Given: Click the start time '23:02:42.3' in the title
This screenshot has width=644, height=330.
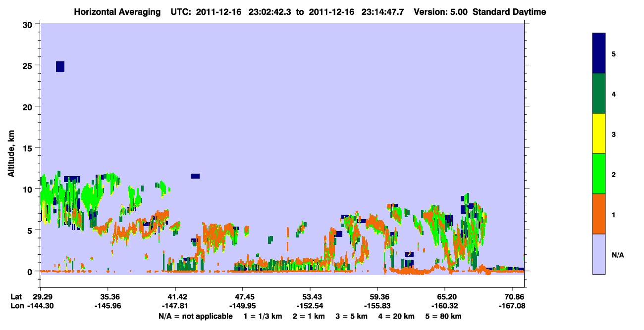Looking at the screenshot, I should (270, 12).
